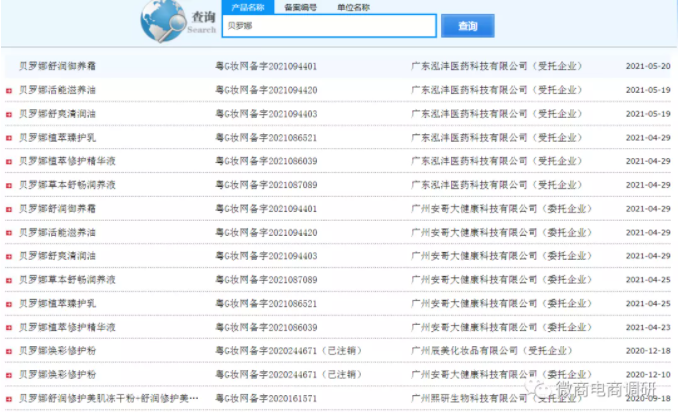Click red bullet beside 贝罗娜舒爽清润油 广东泓沣 row

tap(9, 114)
